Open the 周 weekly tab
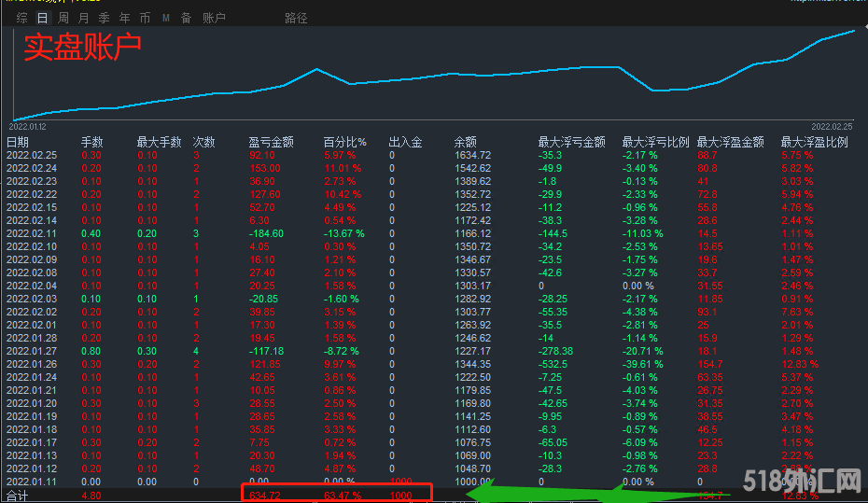The image size is (868, 503). pyautogui.click(x=63, y=18)
